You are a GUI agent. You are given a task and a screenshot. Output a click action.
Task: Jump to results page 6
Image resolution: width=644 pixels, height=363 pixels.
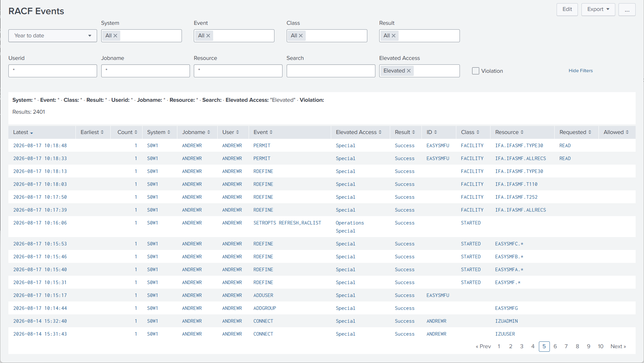(x=555, y=346)
